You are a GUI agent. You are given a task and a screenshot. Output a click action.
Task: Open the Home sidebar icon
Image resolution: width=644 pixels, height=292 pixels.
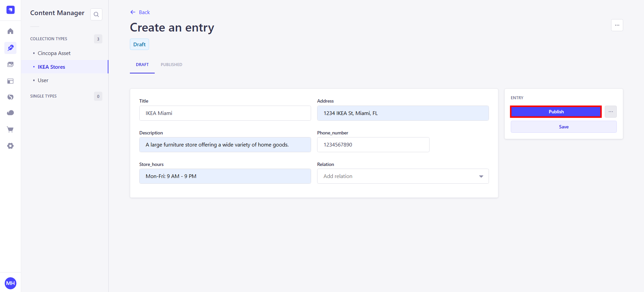[10, 31]
